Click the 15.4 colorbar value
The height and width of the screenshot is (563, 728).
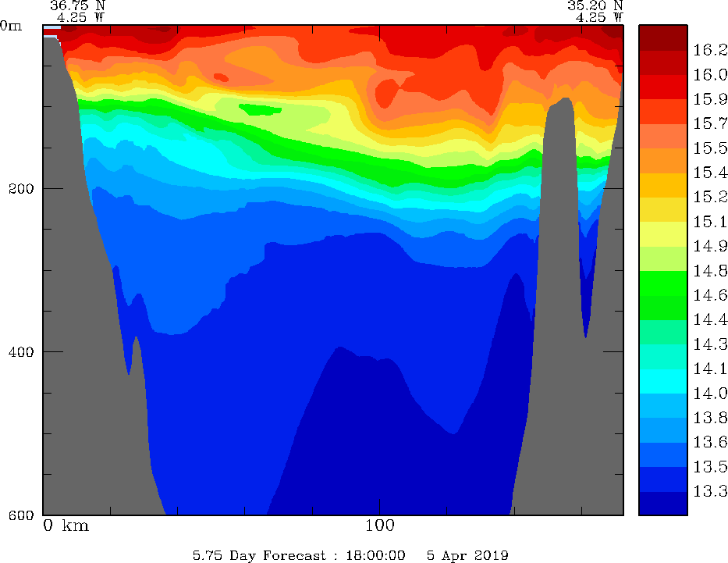click(x=710, y=173)
